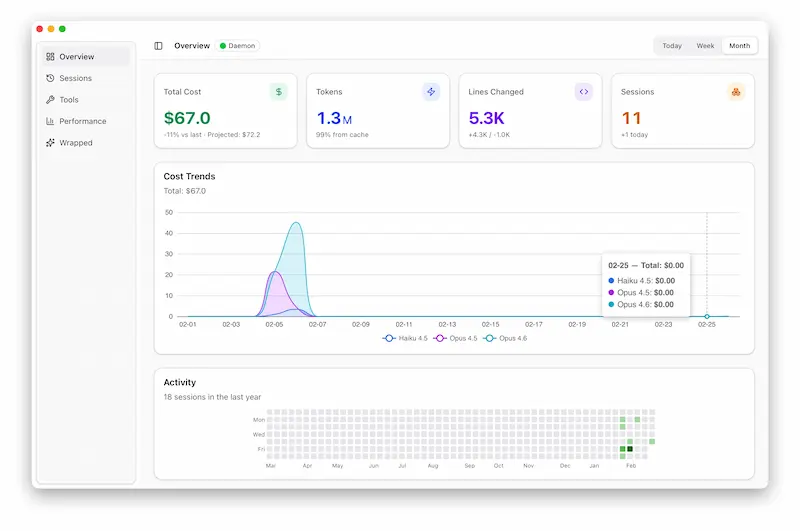Click the Performance bar chart icon
The width and height of the screenshot is (800, 531).
pos(50,121)
